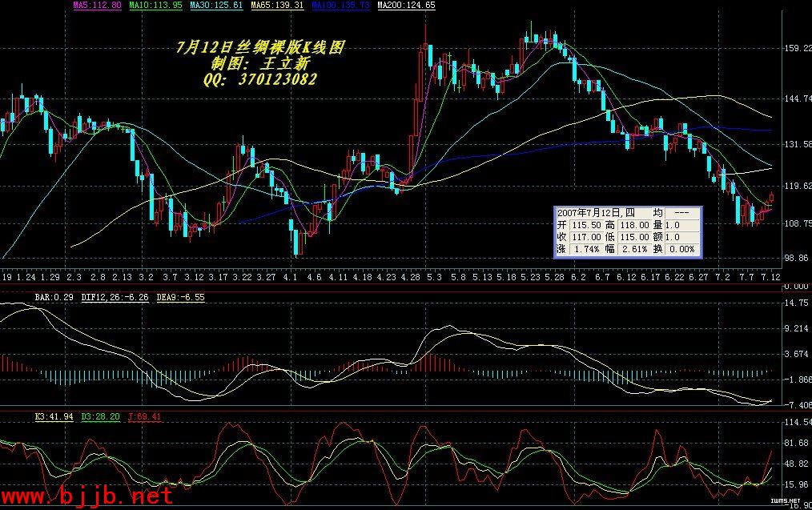Select the 7.7 date on the time axis
Viewport: 812px width, 510px height.
tap(746, 277)
